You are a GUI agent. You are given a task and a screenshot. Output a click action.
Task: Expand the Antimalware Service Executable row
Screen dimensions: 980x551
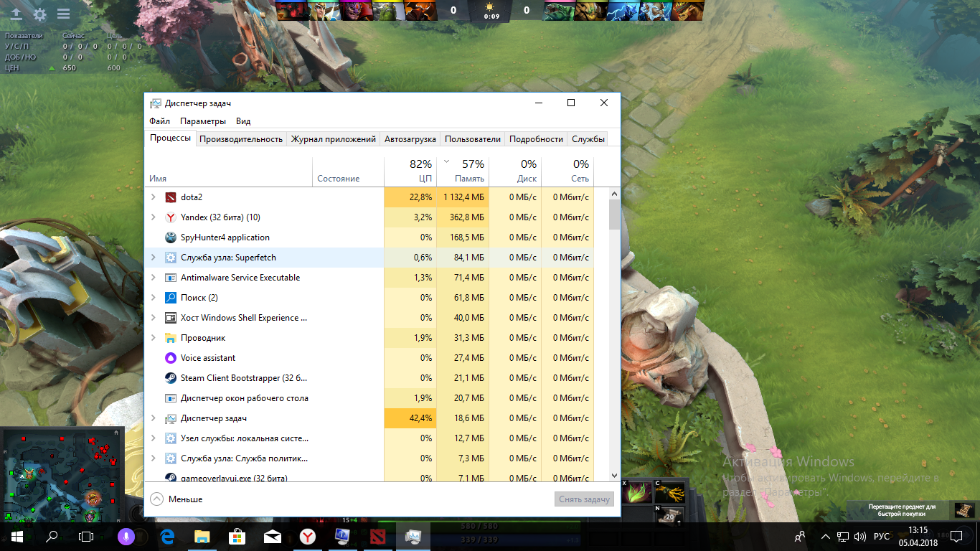[153, 278]
